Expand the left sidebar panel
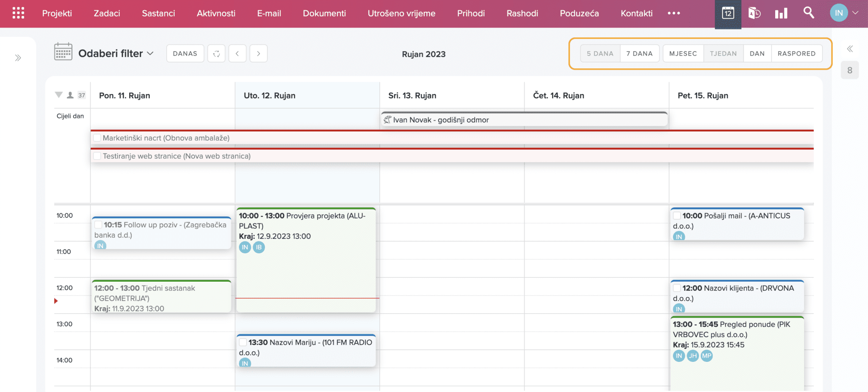Screen dimensions: 868x392 (x=18, y=58)
